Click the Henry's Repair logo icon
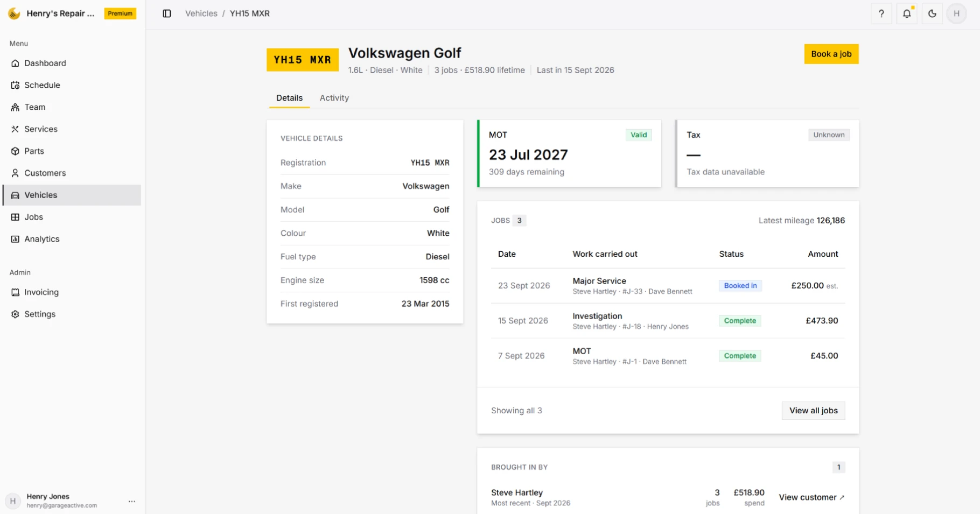 click(14, 13)
